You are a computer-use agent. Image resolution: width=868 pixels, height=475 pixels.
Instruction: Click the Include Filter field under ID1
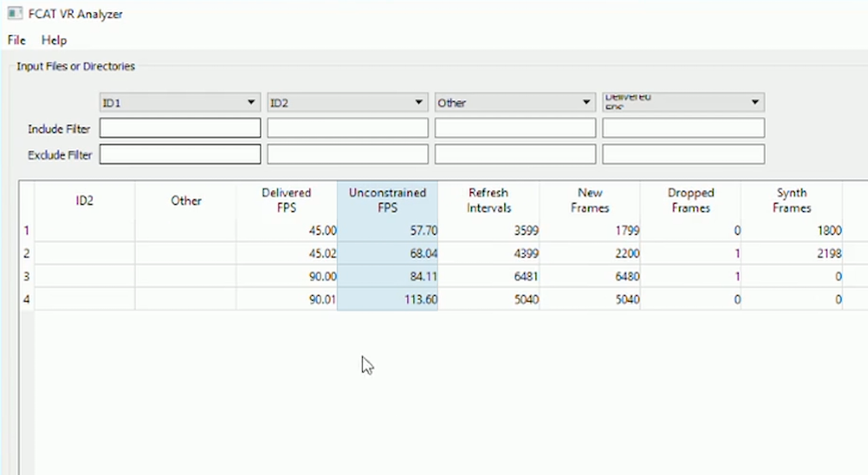[179, 128]
